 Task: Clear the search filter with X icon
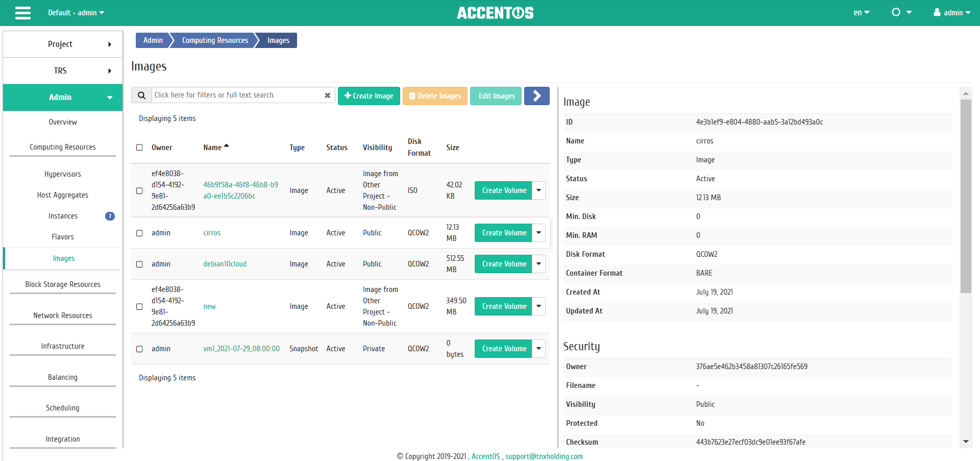[x=328, y=95]
